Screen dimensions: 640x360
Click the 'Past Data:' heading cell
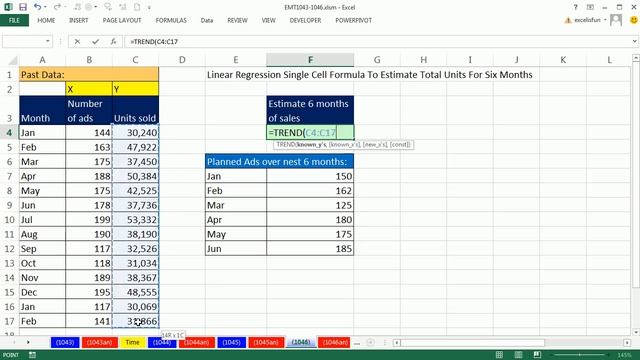coord(89,75)
